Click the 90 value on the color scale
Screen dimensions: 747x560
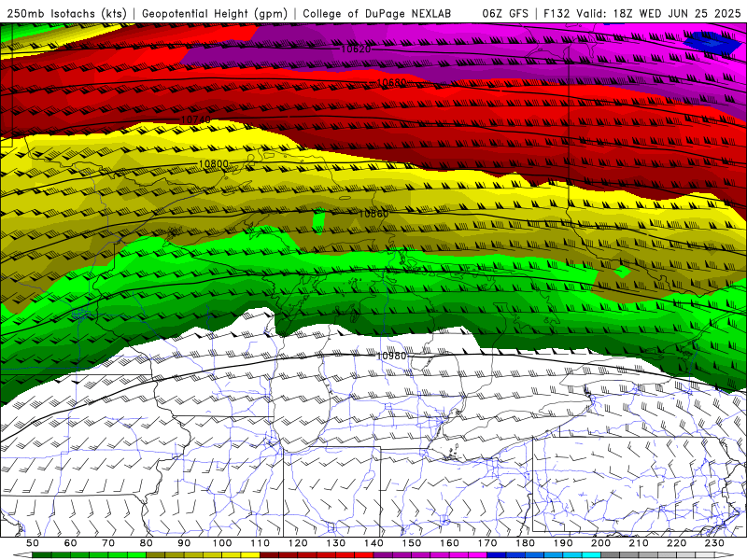pyautogui.click(x=184, y=543)
